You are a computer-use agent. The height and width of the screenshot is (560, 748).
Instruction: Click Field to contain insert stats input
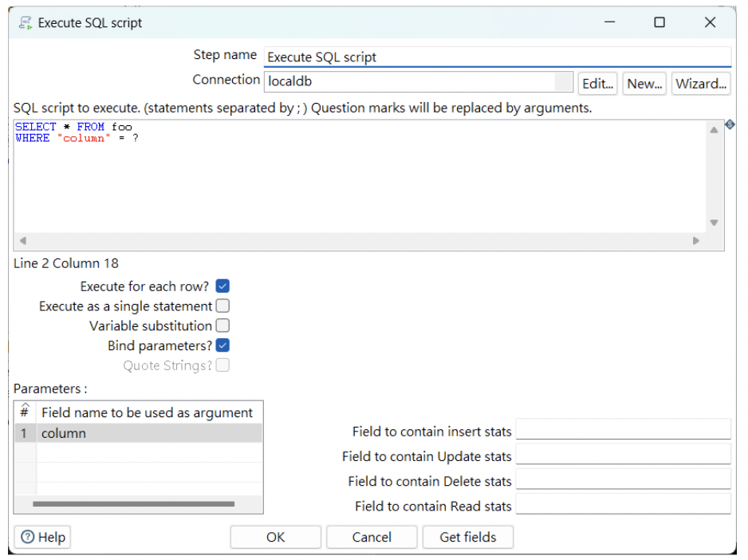pos(623,429)
